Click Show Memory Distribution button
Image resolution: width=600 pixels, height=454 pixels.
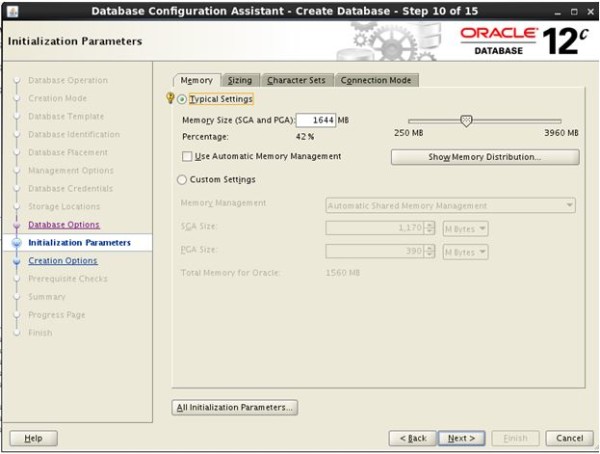pos(485,157)
